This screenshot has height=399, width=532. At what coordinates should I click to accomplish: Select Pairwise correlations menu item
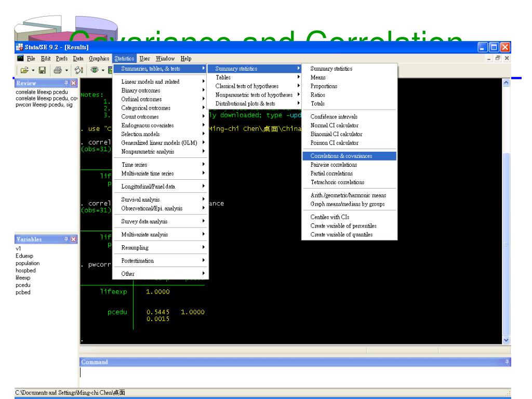tap(349, 165)
